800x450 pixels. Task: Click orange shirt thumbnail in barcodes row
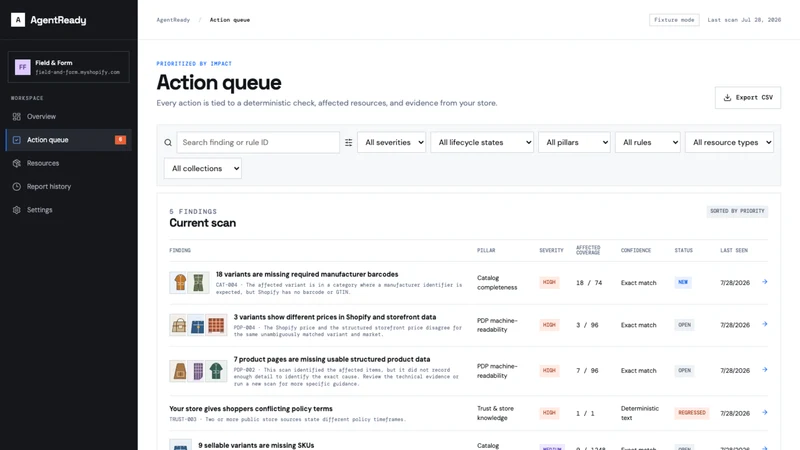(180, 283)
